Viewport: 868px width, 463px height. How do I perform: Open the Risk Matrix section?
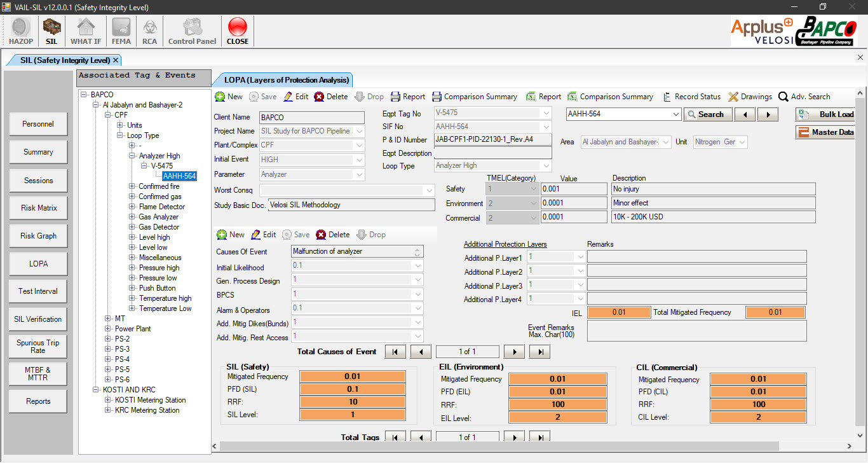click(x=38, y=208)
